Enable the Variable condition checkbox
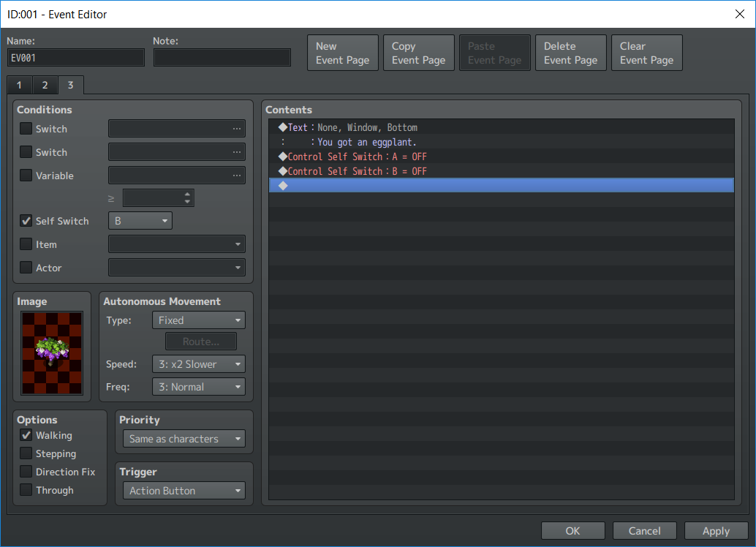 point(26,176)
